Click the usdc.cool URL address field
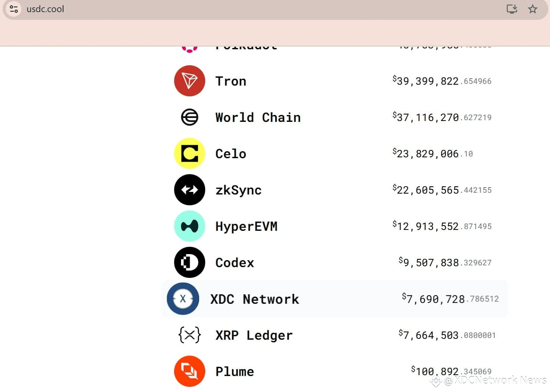This screenshot has width=550, height=392. [45, 9]
